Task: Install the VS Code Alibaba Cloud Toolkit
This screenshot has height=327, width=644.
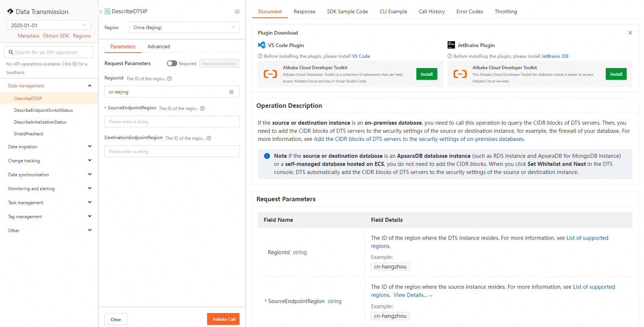Action: (427, 74)
